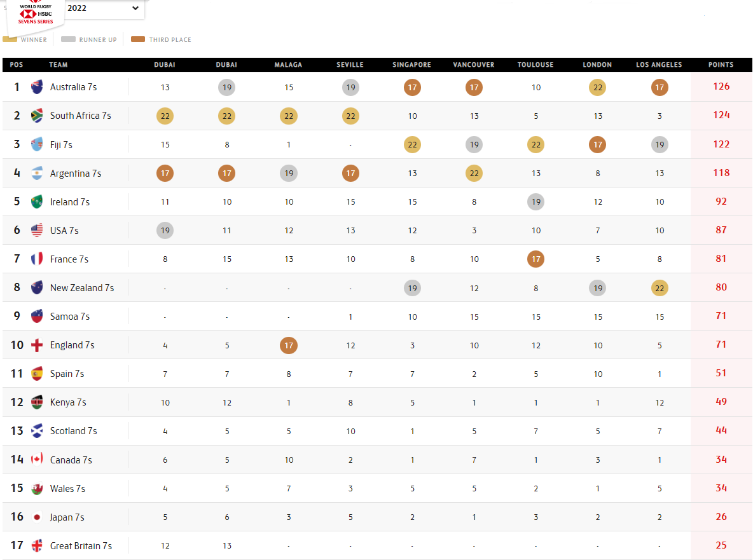Screen dimensions: 753x560
Task: Click the Singapore column header
Action: point(412,65)
